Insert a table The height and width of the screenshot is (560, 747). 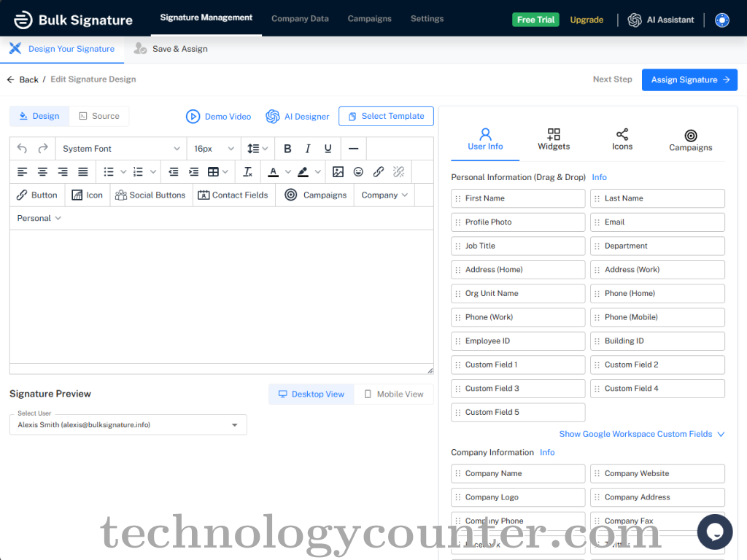pos(214,172)
